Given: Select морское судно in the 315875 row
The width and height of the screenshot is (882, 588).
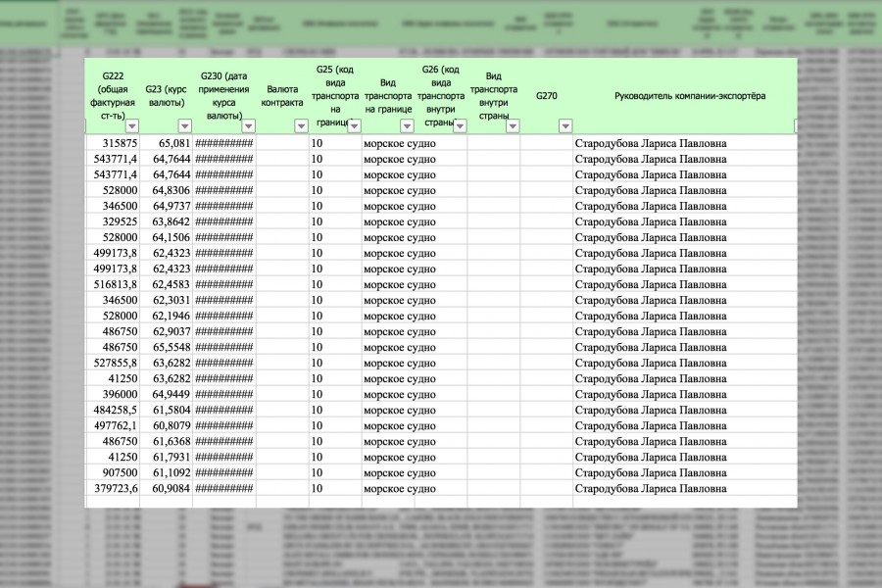Looking at the screenshot, I should tap(400, 143).
